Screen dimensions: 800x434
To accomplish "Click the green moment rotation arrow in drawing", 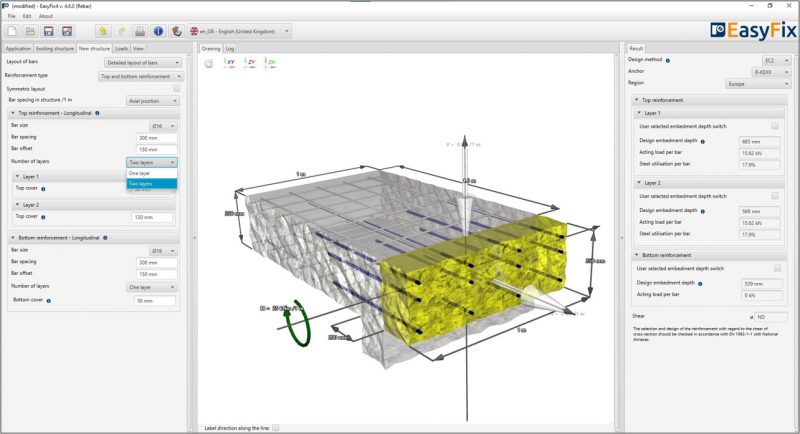I will (x=297, y=324).
